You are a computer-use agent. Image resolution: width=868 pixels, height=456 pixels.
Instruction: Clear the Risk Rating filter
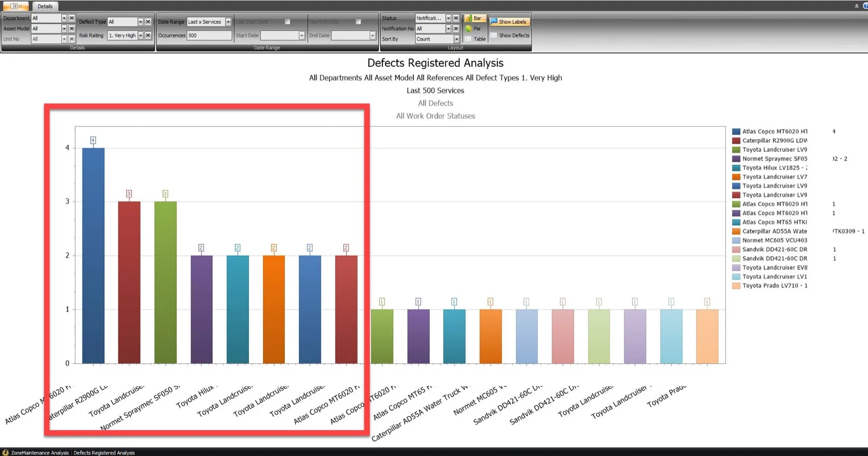pos(148,35)
